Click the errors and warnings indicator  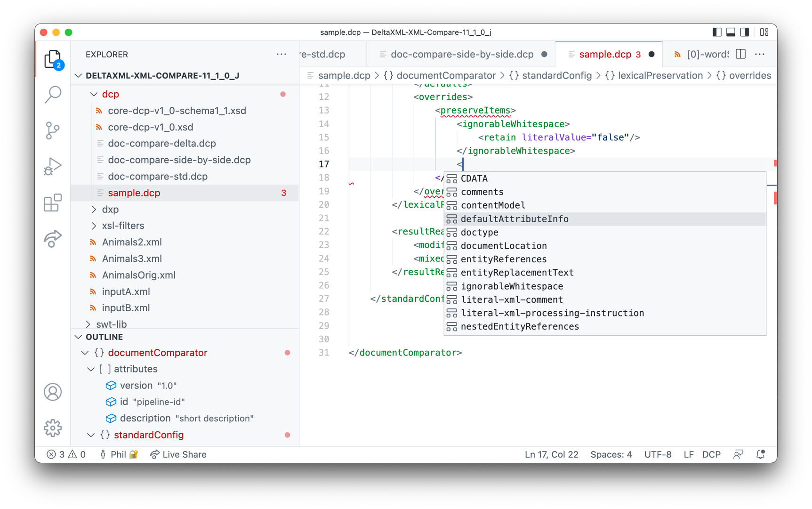(66, 454)
